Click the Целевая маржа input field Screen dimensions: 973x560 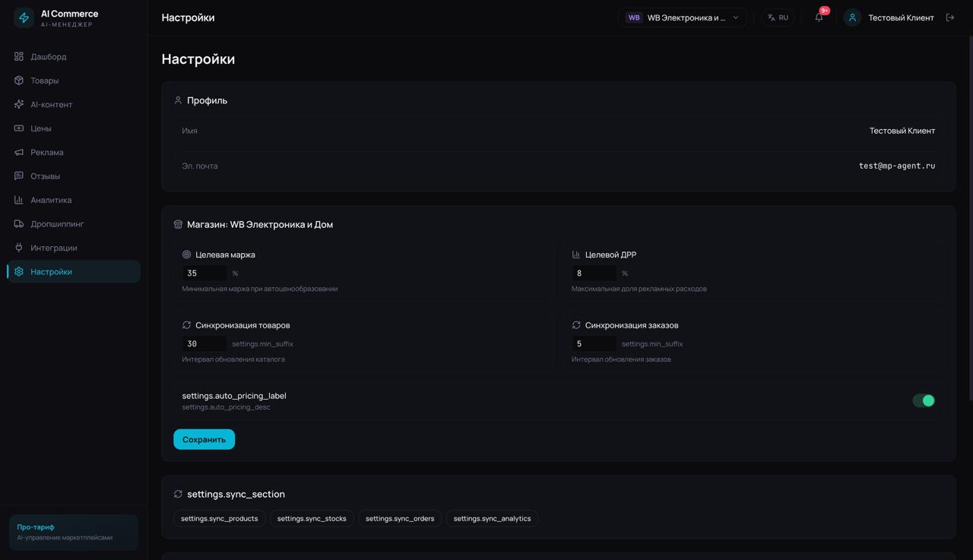click(204, 273)
